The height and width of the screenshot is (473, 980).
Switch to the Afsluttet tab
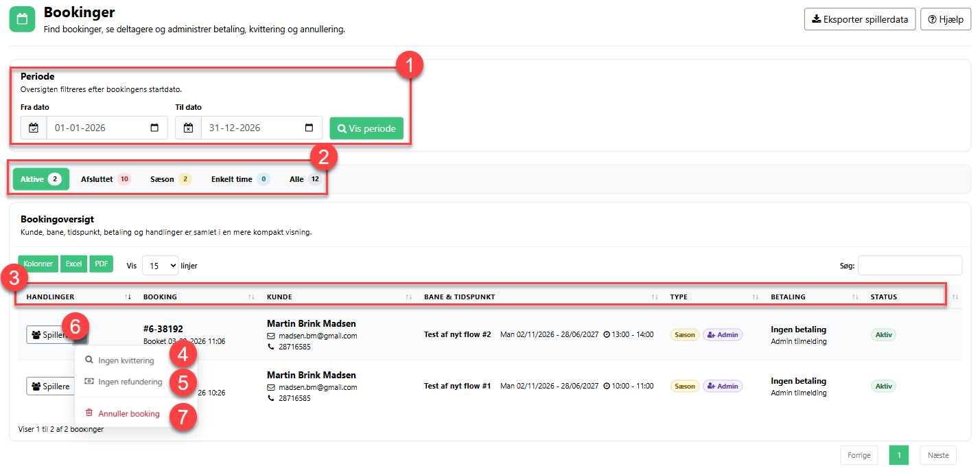click(106, 179)
